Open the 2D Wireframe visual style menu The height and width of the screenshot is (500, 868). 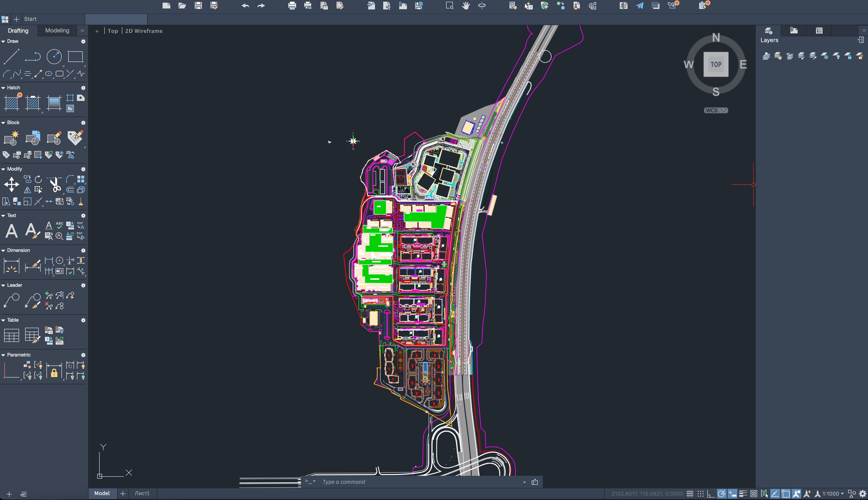click(x=144, y=31)
